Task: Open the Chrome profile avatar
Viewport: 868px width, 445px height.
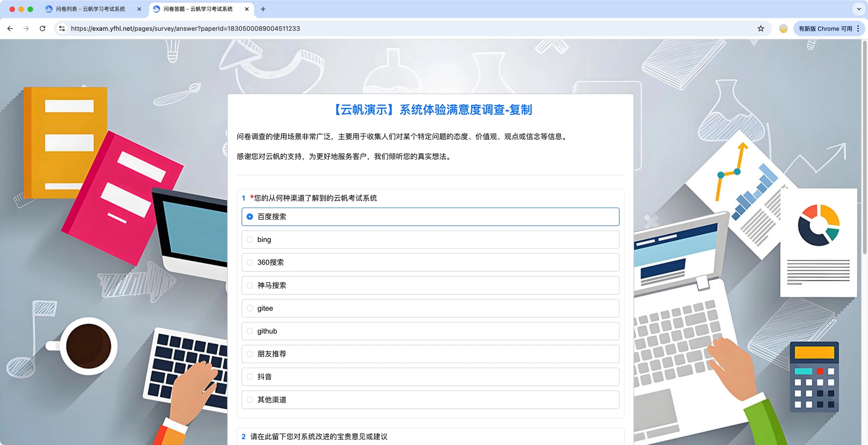Action: [783, 28]
